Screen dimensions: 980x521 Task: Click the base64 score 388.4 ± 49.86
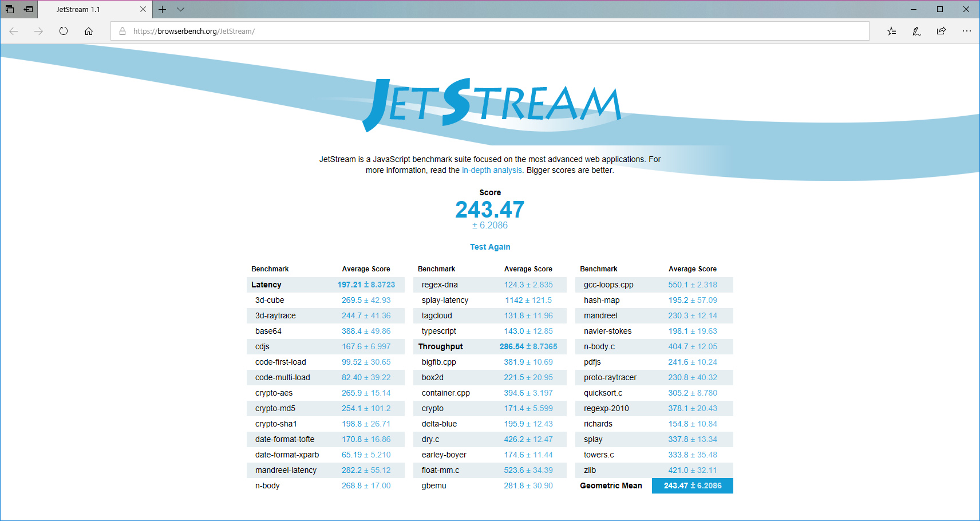click(366, 331)
